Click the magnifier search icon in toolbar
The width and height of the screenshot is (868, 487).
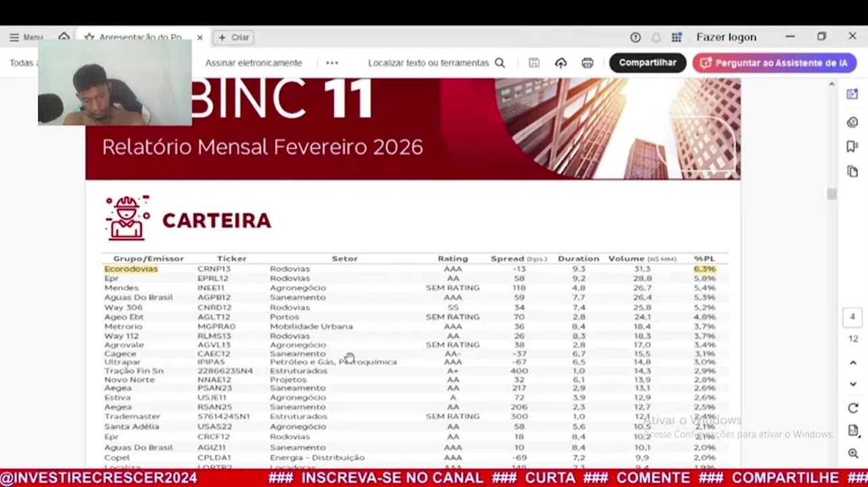click(x=500, y=63)
